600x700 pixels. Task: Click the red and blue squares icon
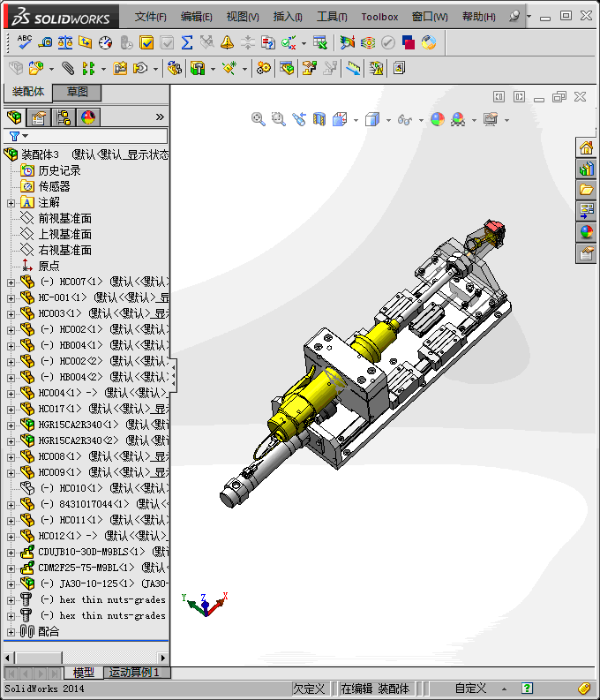point(409,42)
